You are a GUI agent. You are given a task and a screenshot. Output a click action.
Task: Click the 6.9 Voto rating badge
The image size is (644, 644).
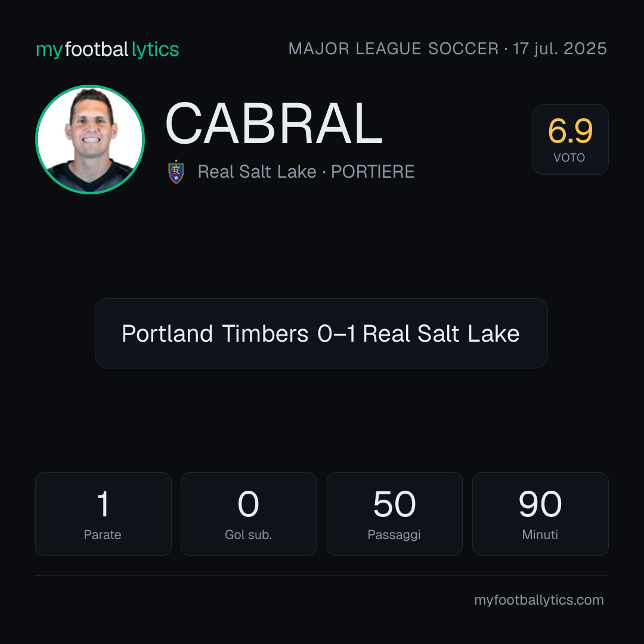(x=571, y=140)
